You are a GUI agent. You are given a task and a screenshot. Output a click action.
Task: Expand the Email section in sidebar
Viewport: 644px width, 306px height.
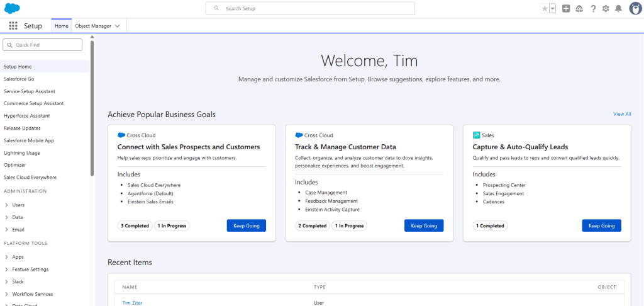[x=6, y=230]
